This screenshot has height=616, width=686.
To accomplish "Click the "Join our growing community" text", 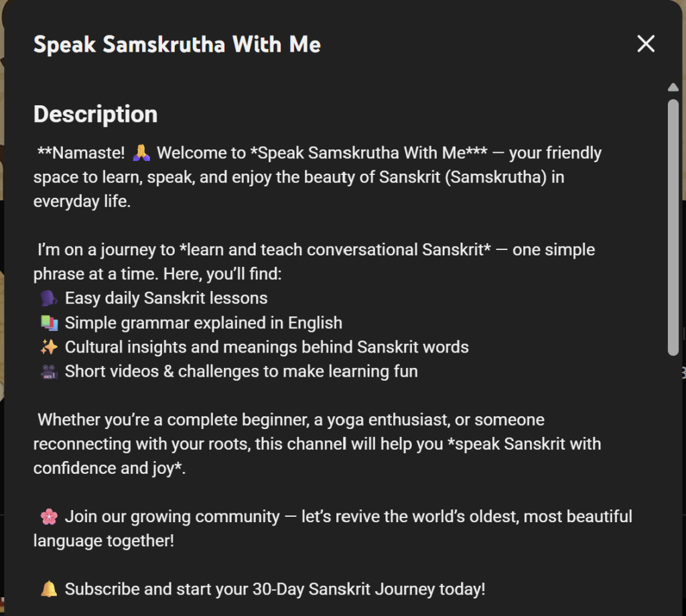I will coord(172,517).
